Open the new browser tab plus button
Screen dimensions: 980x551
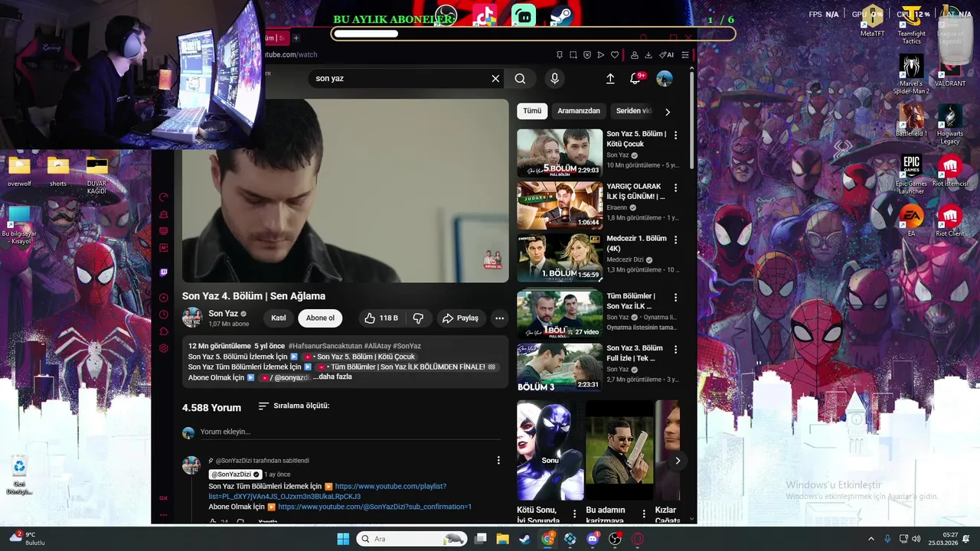[x=296, y=37]
